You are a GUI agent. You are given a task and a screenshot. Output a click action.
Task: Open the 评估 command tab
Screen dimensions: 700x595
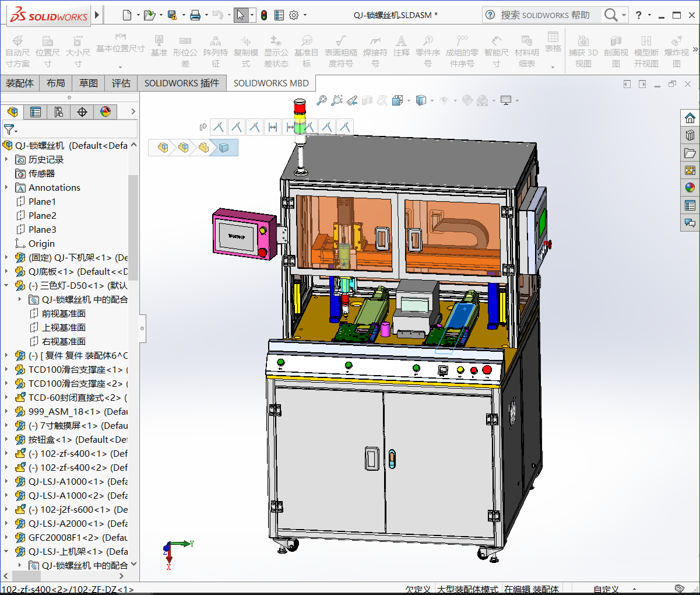tap(121, 83)
